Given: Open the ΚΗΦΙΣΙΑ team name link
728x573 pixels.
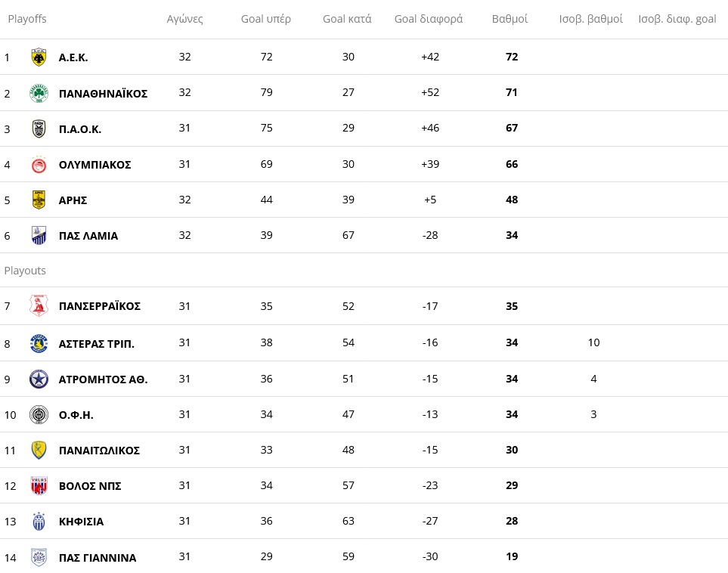Looking at the screenshot, I should point(81,522).
